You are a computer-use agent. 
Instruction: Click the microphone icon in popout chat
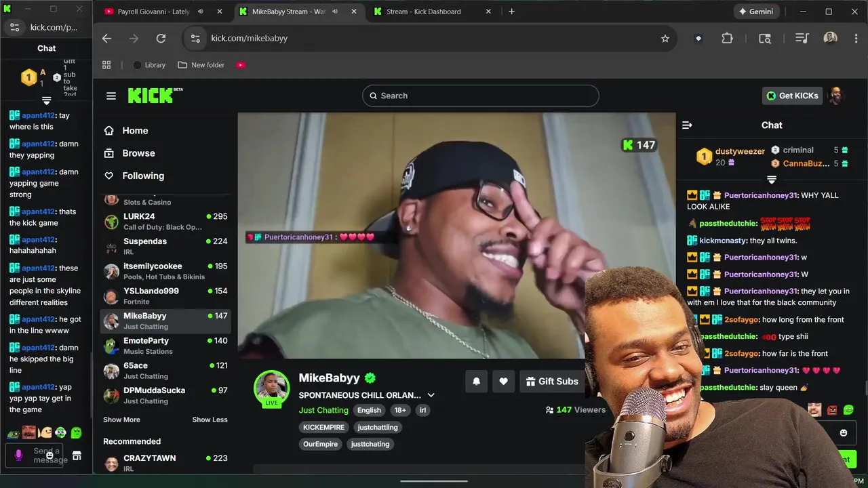point(19,455)
